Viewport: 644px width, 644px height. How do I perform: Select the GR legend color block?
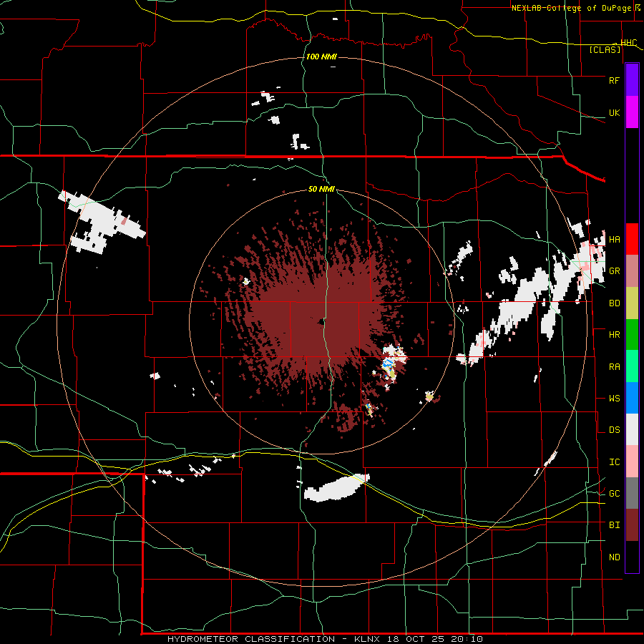coord(632,271)
